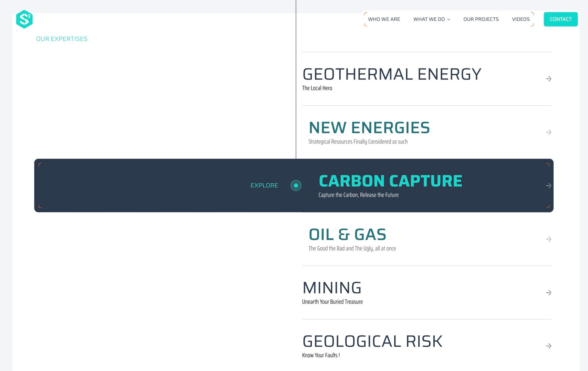The height and width of the screenshot is (371, 588).
Task: Open the Who We Are menu item
Action: [384, 19]
